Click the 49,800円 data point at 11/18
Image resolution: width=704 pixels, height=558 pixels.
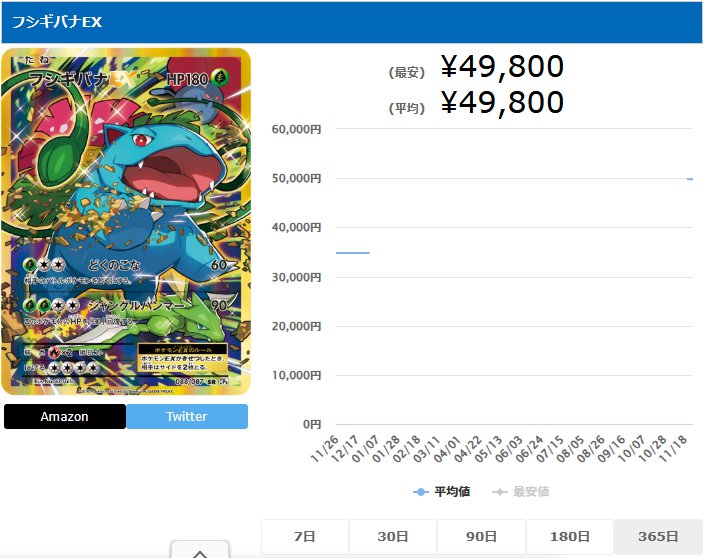690,179
